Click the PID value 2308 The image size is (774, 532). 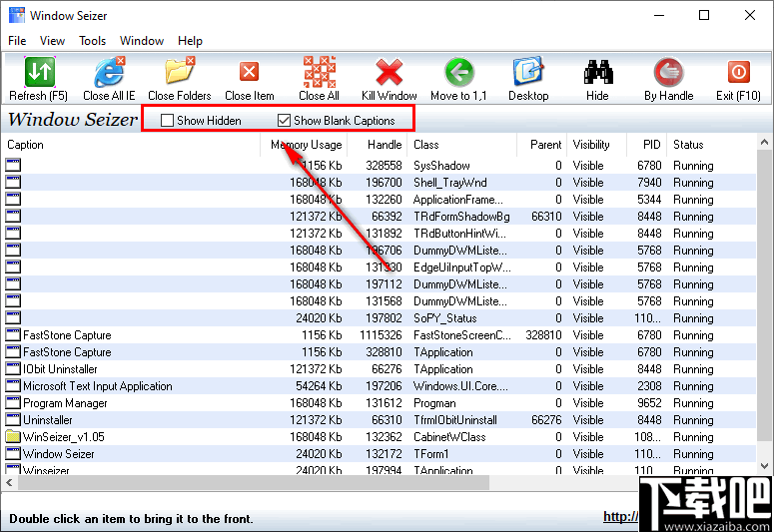point(649,386)
